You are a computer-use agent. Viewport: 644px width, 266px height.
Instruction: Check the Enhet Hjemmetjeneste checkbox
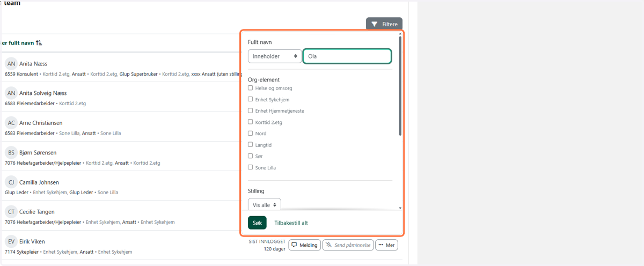250,110
